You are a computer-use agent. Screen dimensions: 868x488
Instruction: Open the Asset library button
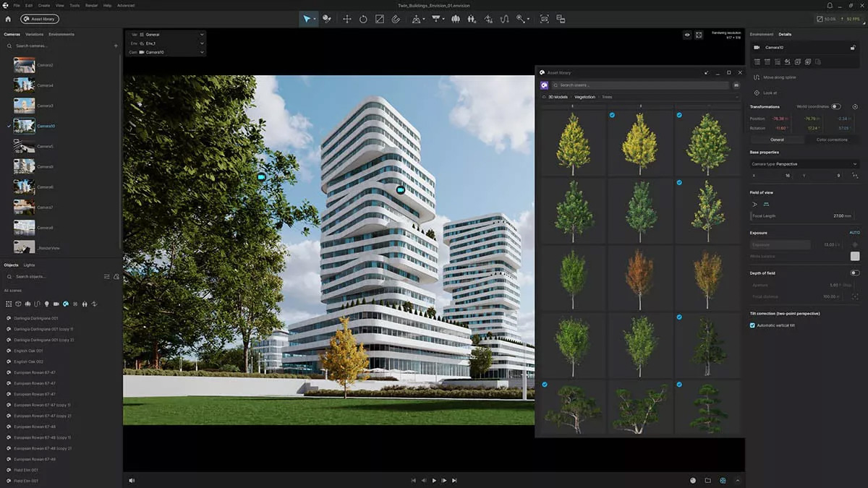41,19
